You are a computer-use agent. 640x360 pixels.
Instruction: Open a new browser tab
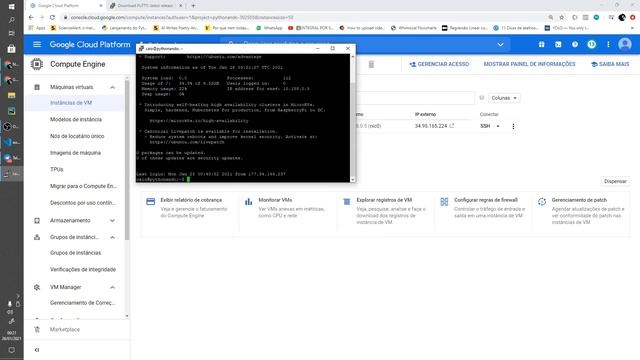point(193,6)
